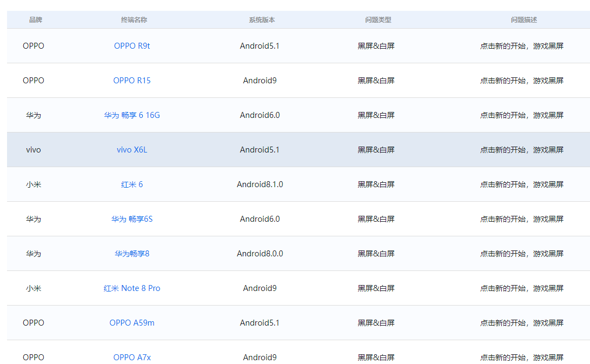Click the Android9 cell in the OPPO R15 row
Image resolution: width=590 pixels, height=364 pixels.
click(x=260, y=80)
